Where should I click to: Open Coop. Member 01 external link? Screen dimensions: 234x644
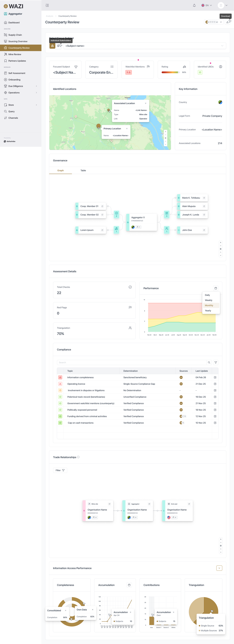102,206
